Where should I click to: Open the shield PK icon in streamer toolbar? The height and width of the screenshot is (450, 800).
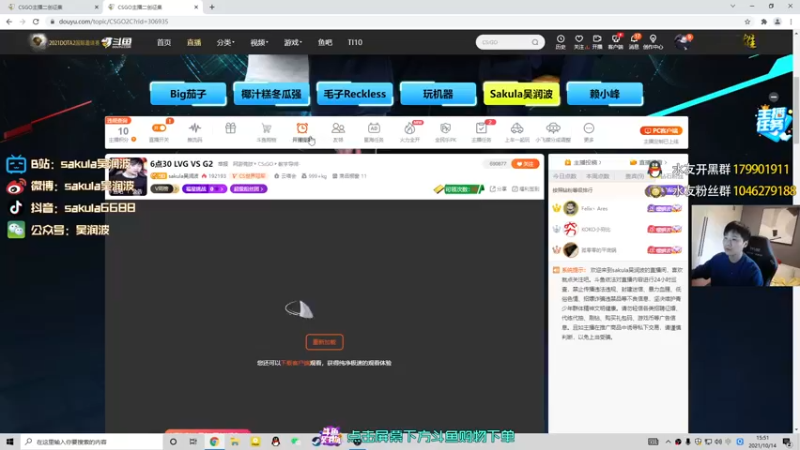coord(445,128)
